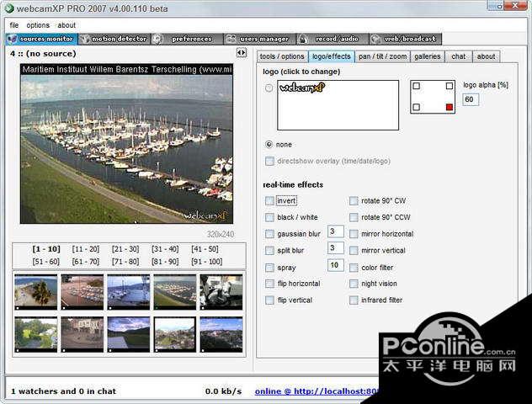Select the bottom-row white-bordered town thumbnail

(175, 335)
